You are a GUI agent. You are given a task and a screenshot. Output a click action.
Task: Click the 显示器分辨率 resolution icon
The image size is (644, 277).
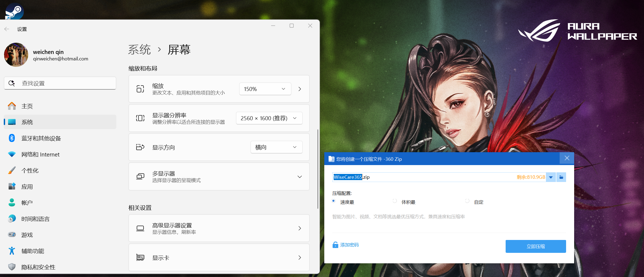point(140,118)
